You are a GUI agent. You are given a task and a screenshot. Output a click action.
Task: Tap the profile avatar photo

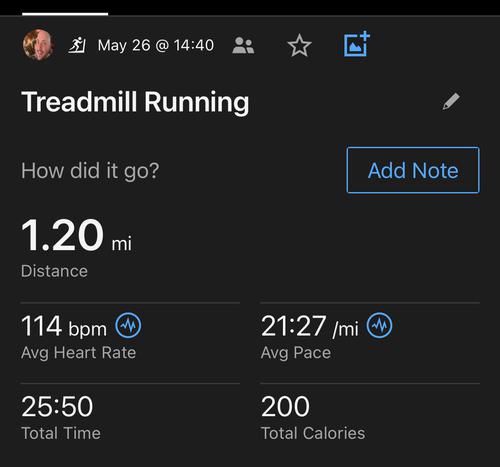coord(38,45)
